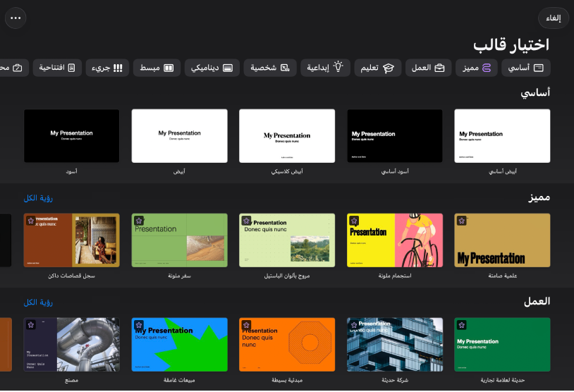
Task: Click the lightbulb icon on إبداعية
Action: [338, 67]
